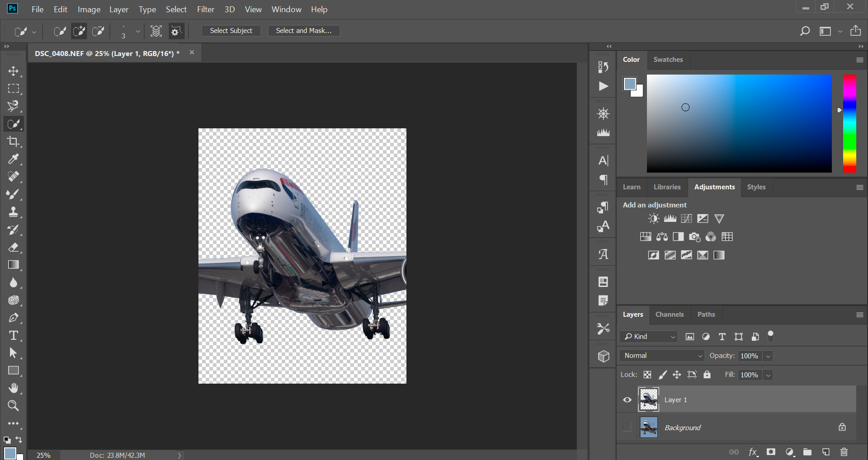Open the Kind layer filter dropdown
This screenshot has height=460, width=868.
tap(649, 337)
